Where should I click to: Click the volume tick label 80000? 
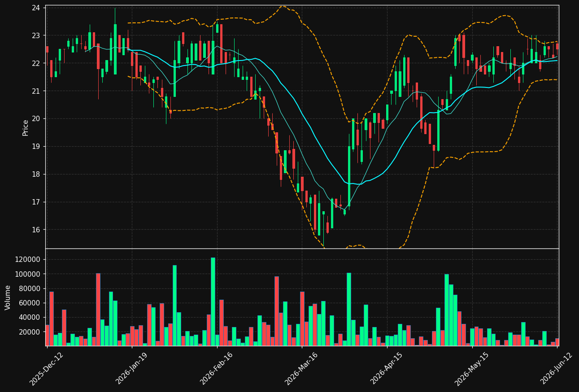(30, 288)
